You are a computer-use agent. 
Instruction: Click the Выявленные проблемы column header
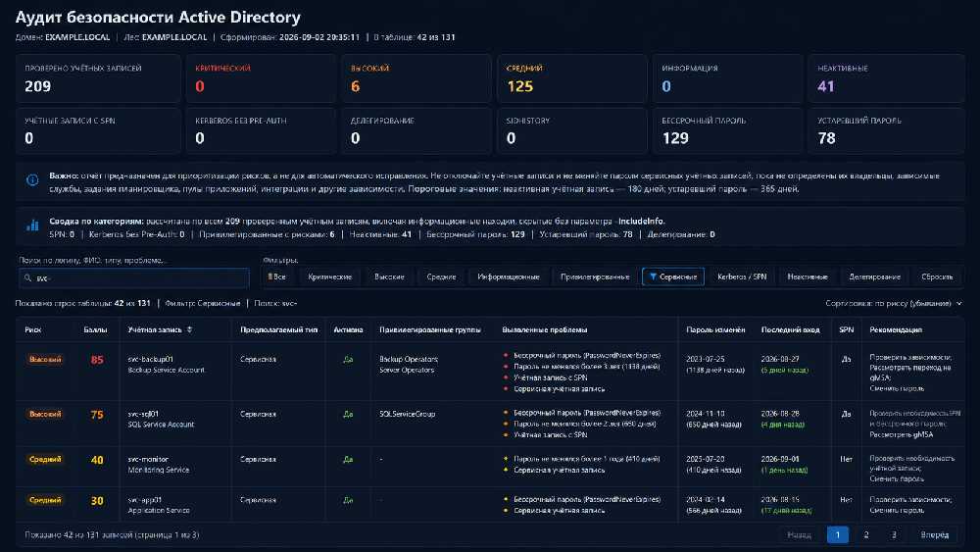pos(544,329)
